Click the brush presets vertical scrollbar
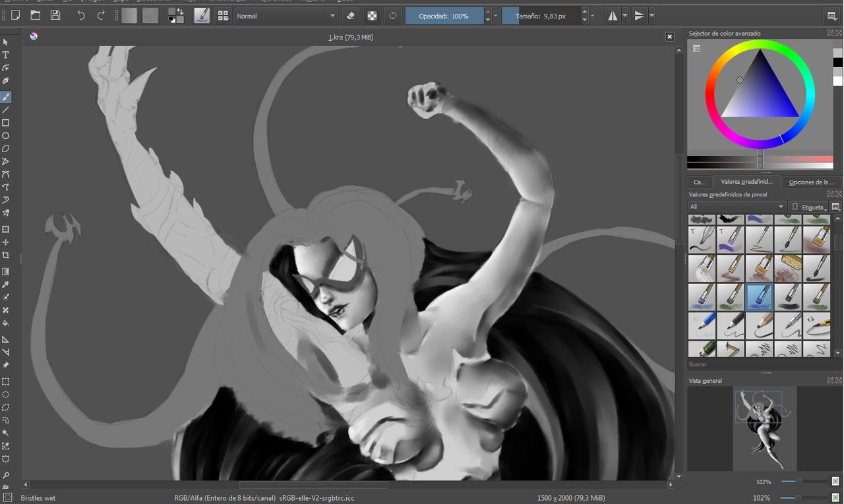Screen dimensions: 844x504 click(x=838, y=286)
